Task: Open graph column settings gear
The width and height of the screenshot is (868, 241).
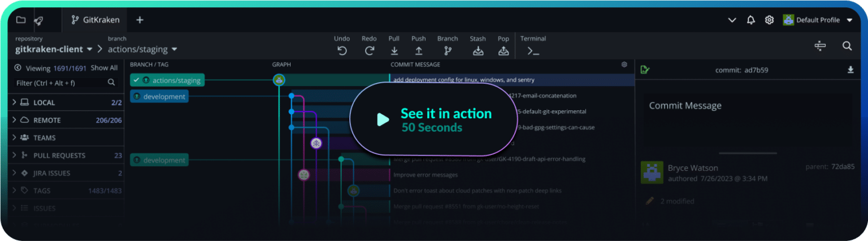Action: pyautogui.click(x=624, y=64)
